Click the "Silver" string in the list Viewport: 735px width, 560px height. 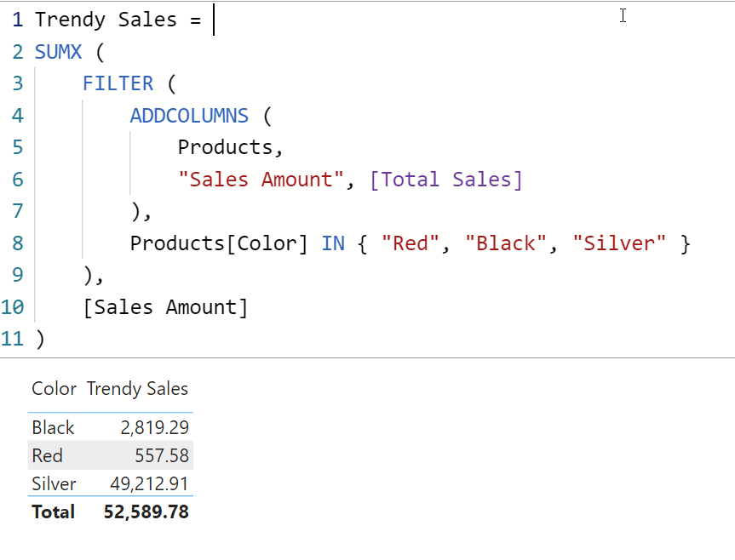coord(619,243)
